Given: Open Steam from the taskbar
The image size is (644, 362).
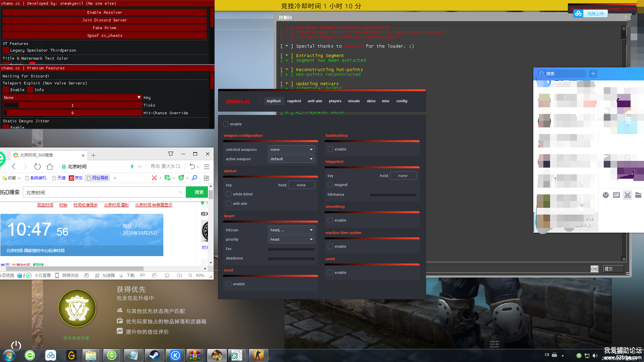Looking at the screenshot, I should pyautogui.click(x=154, y=355).
